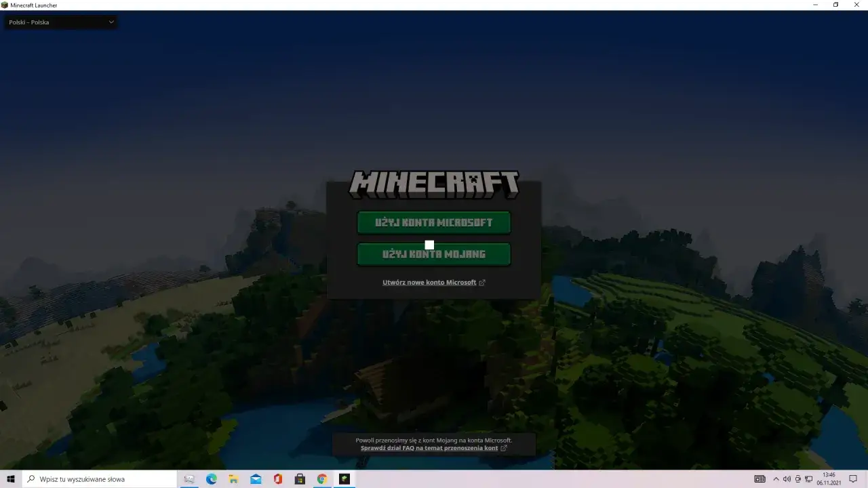
Task: Select the Minecraft Launcher taskbar icon
Action: coord(344,479)
